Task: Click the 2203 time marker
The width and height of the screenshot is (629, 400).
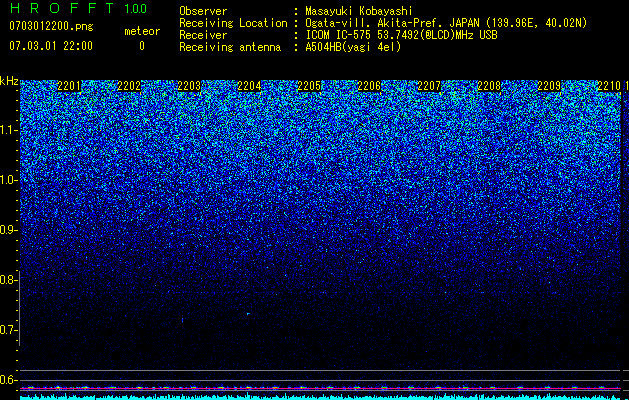Action: coord(189,86)
